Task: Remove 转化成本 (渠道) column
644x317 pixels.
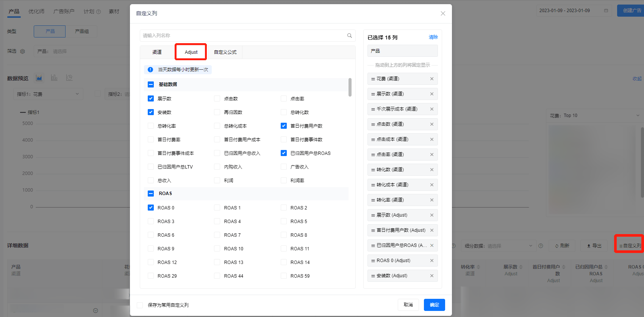Action: tap(431, 185)
